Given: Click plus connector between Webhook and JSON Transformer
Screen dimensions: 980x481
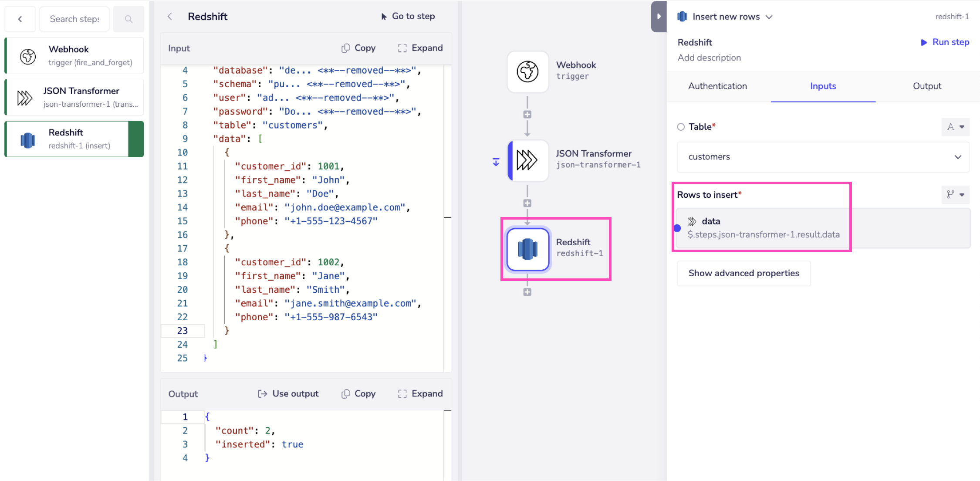Looking at the screenshot, I should (527, 115).
